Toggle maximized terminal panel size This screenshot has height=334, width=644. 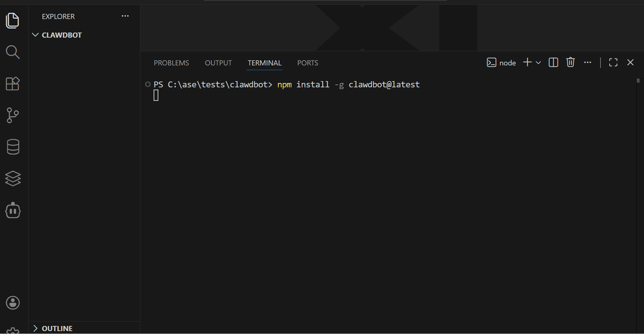(x=613, y=62)
